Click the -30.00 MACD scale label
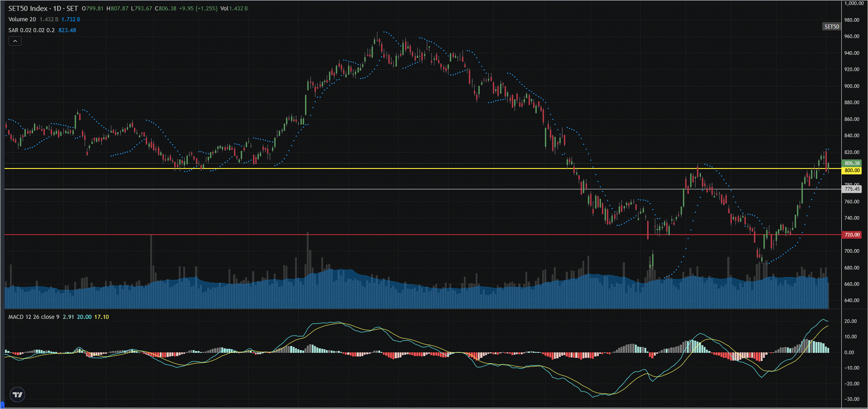 point(852,399)
